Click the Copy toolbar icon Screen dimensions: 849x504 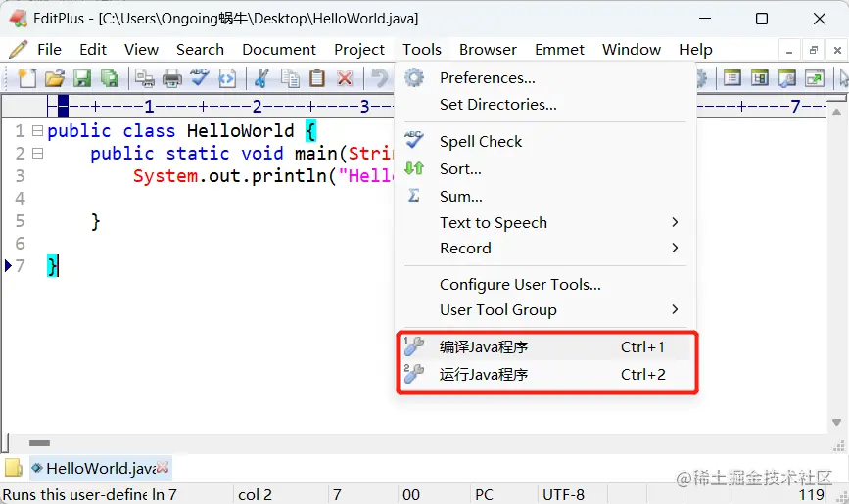(290, 78)
